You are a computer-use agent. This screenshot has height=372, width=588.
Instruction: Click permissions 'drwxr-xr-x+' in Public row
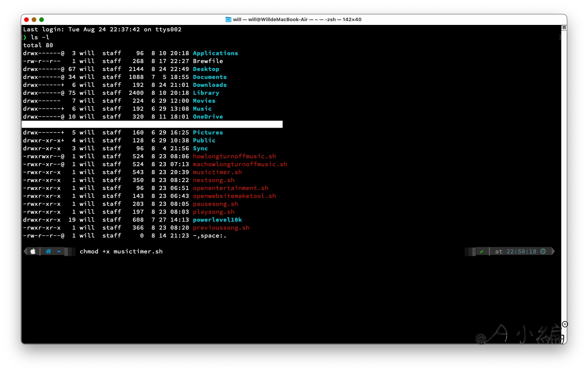coord(43,140)
